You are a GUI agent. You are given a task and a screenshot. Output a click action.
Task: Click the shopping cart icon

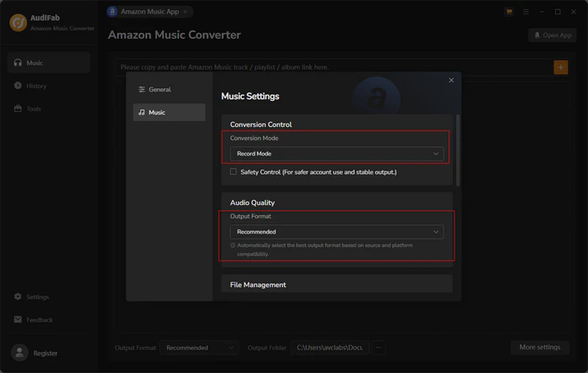[x=509, y=12]
